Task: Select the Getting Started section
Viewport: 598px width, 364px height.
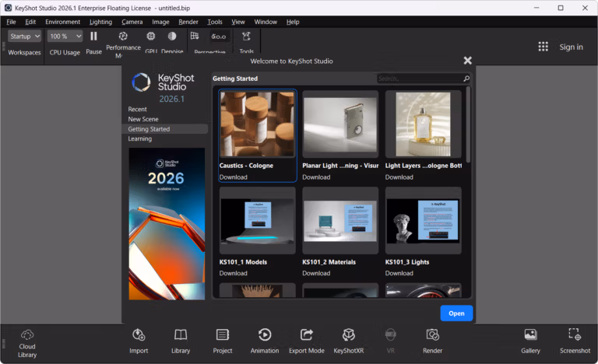Action: (165, 129)
